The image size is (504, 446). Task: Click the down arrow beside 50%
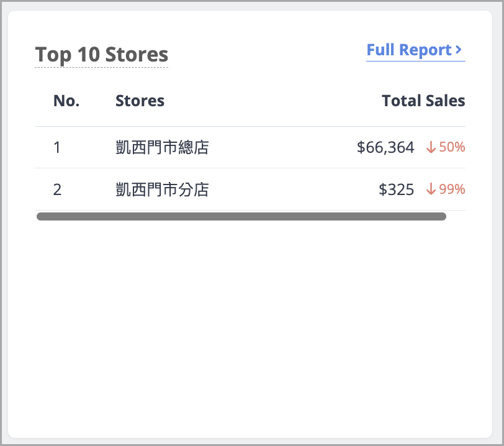(431, 147)
